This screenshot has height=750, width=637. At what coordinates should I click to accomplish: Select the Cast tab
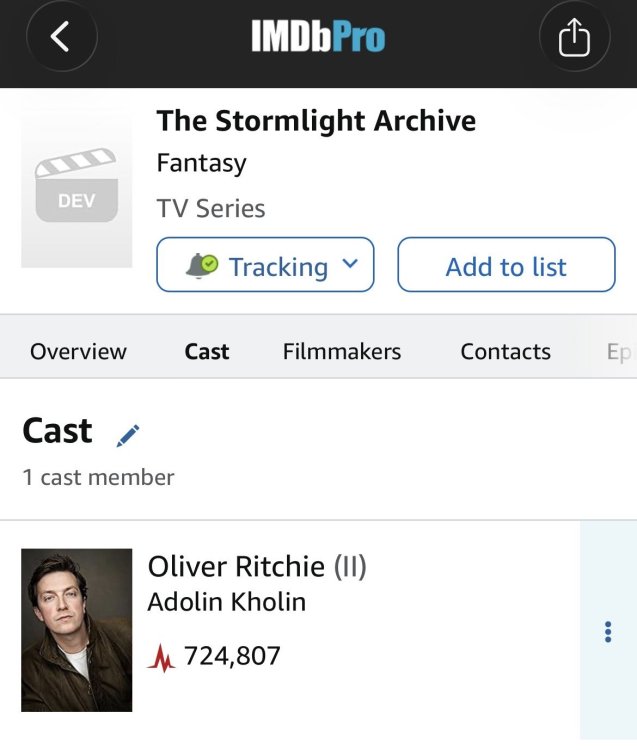tap(207, 352)
